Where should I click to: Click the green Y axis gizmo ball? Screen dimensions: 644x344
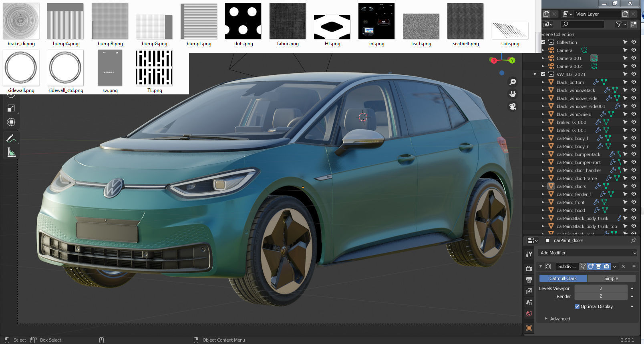pyautogui.click(x=512, y=60)
